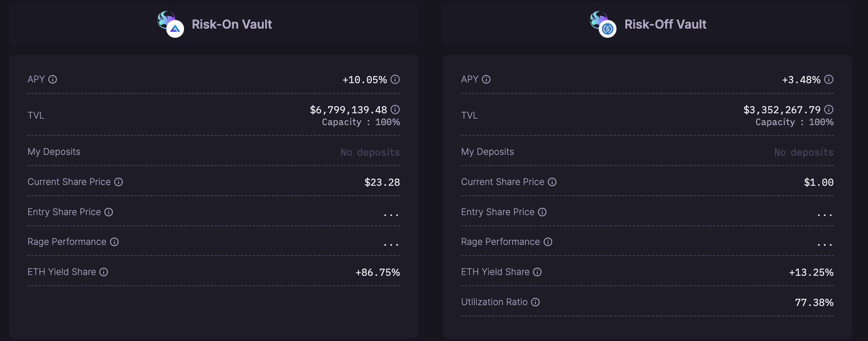
Task: Select the Risk-Off Vault title
Action: pos(665,24)
